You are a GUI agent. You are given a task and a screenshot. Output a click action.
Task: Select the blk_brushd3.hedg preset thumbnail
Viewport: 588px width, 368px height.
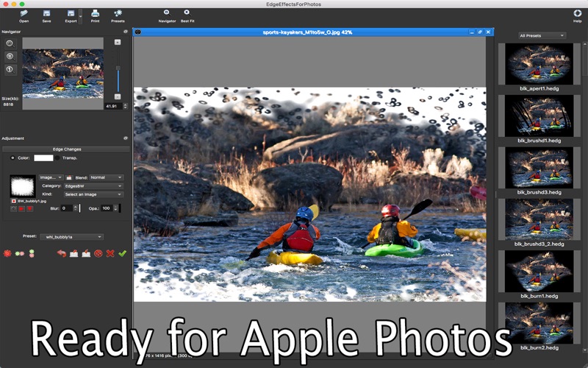539,168
